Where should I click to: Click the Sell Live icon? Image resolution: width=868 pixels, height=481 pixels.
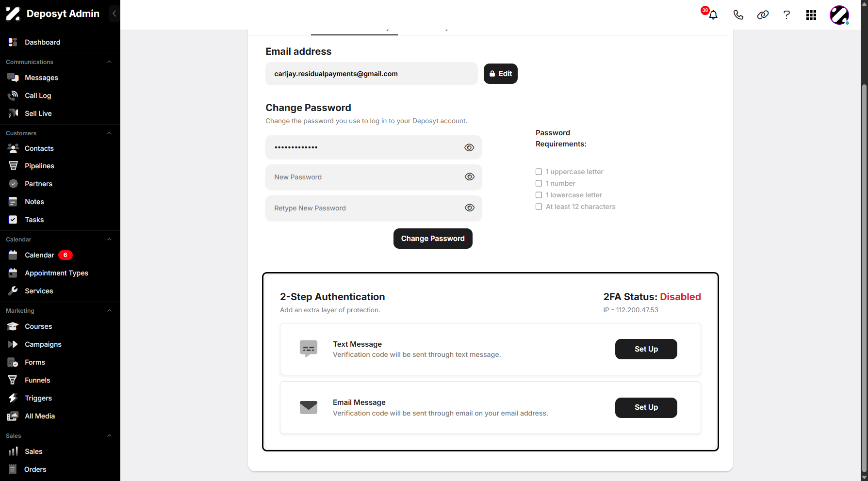pyautogui.click(x=13, y=113)
